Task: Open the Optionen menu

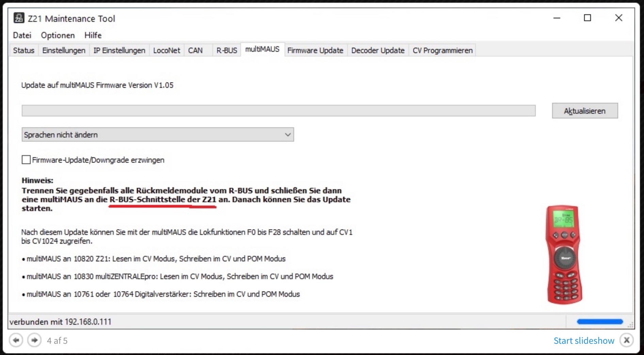Action: coord(58,35)
